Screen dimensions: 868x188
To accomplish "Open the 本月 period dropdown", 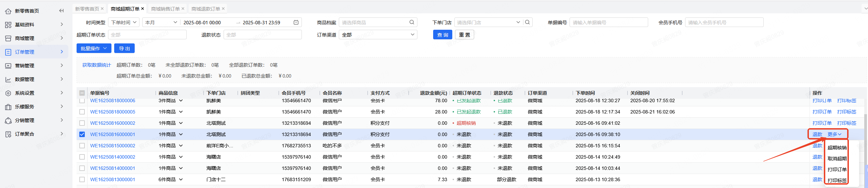I will point(161,23).
